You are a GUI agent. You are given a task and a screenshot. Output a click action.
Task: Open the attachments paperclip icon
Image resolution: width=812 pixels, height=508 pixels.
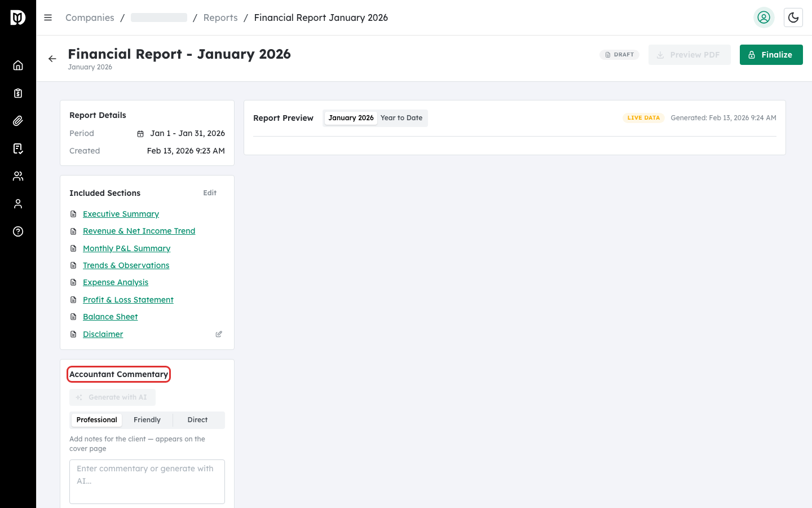point(17,120)
